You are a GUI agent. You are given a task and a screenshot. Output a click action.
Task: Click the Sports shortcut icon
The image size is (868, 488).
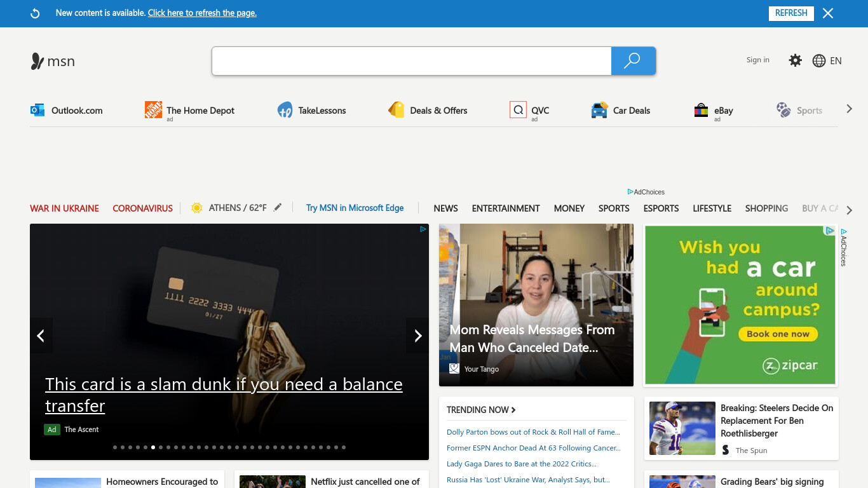pos(783,110)
